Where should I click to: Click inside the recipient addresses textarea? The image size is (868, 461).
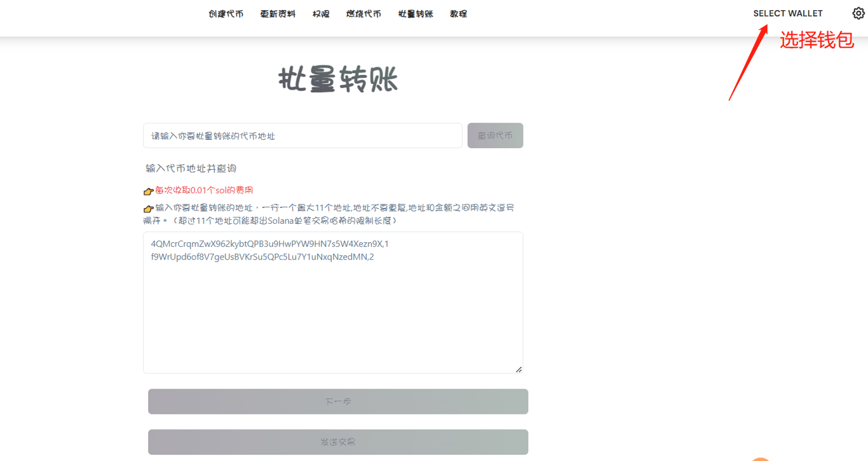coord(333,303)
